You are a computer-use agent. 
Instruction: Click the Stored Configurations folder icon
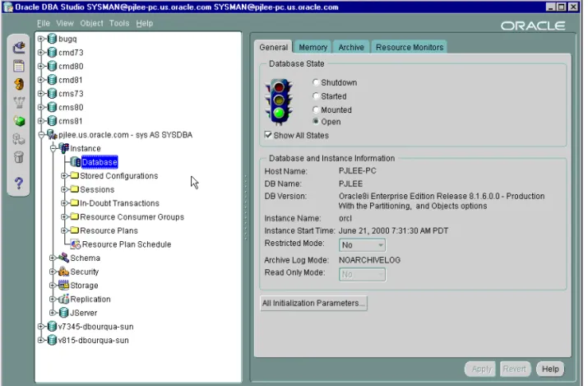coord(75,175)
